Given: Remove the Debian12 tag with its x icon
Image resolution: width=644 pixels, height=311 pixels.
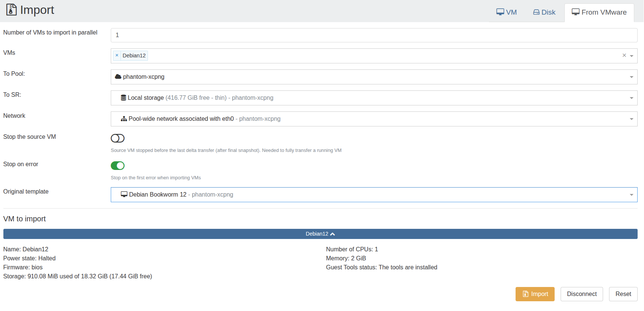Looking at the screenshot, I should click(117, 56).
